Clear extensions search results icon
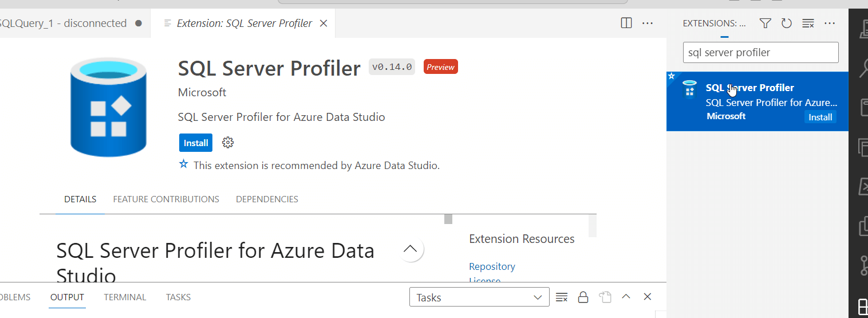This screenshot has width=868, height=318. click(x=808, y=23)
